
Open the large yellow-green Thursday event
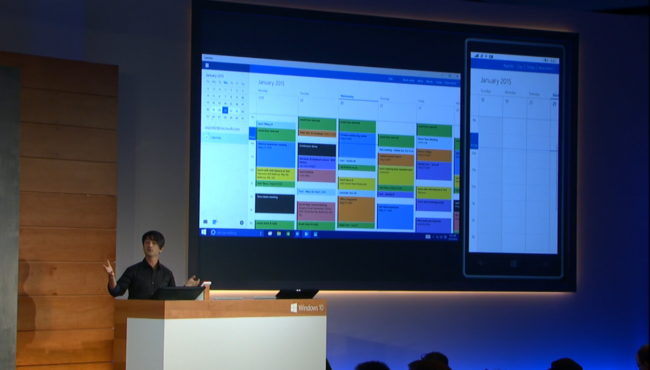pos(396,175)
